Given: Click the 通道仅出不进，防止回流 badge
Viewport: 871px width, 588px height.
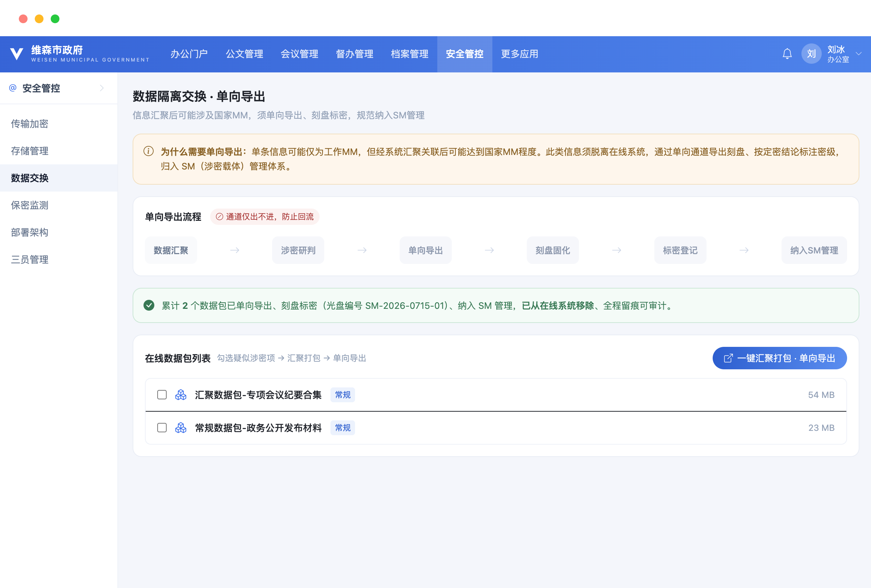Looking at the screenshot, I should [264, 217].
